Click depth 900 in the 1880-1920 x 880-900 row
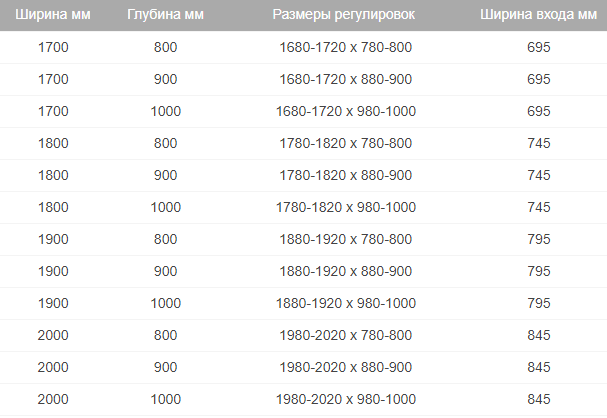The height and width of the screenshot is (418, 607). click(165, 271)
